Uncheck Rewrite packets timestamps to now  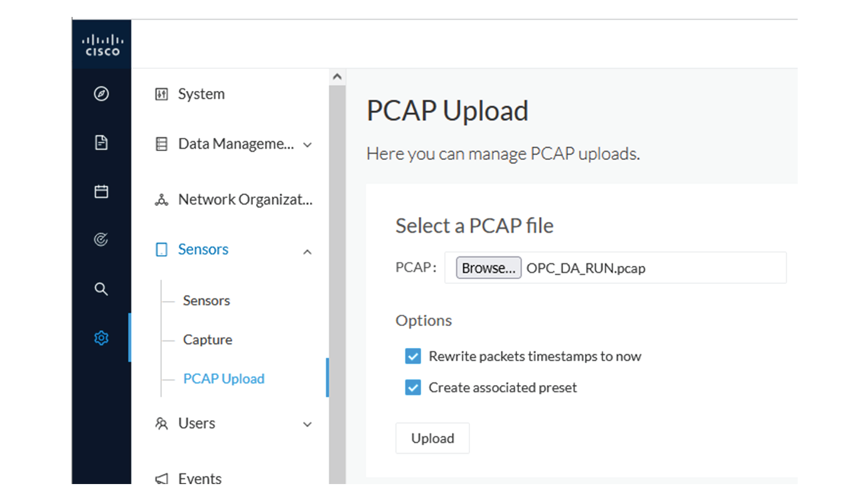click(413, 356)
